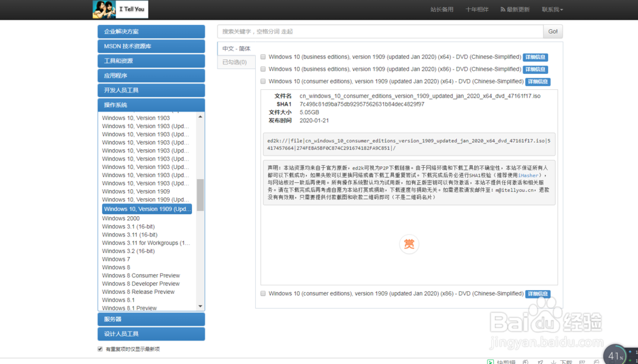Screen dimensions: 638x364
Task: Select 'Windows 3.11 (16-bit)' in the list
Action: (130, 235)
